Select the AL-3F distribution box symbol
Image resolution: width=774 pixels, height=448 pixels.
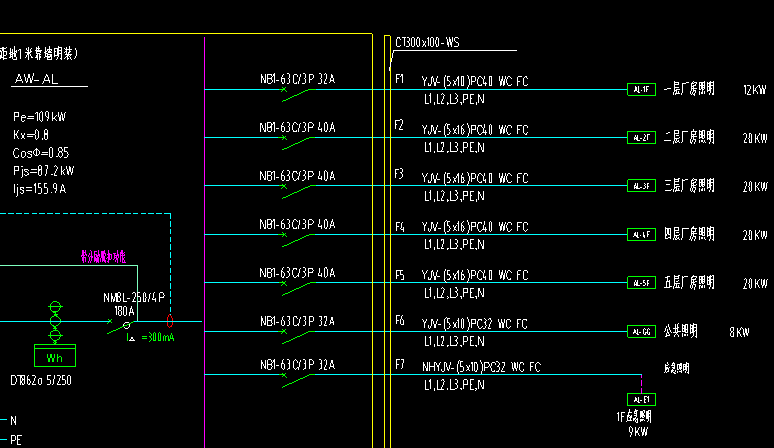(x=641, y=186)
